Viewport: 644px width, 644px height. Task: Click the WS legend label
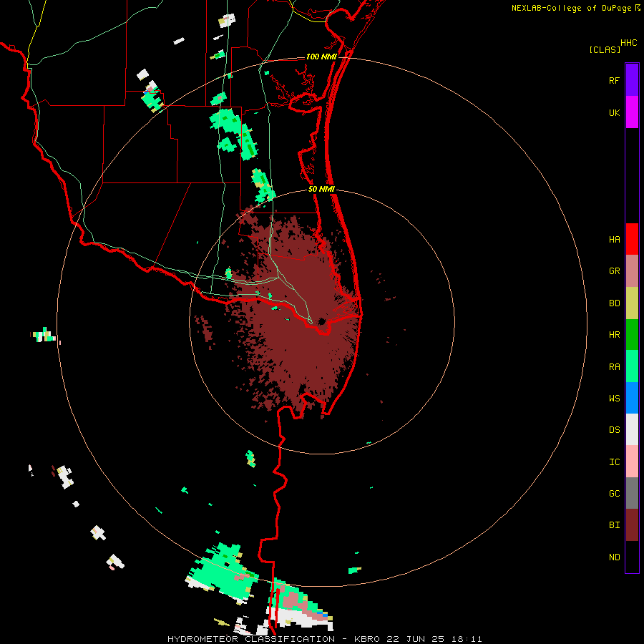(x=614, y=398)
